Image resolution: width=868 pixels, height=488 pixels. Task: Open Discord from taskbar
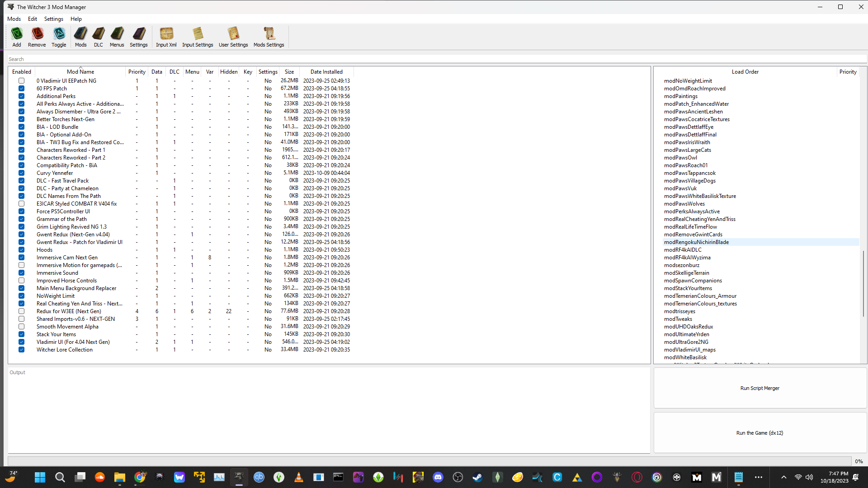click(438, 477)
